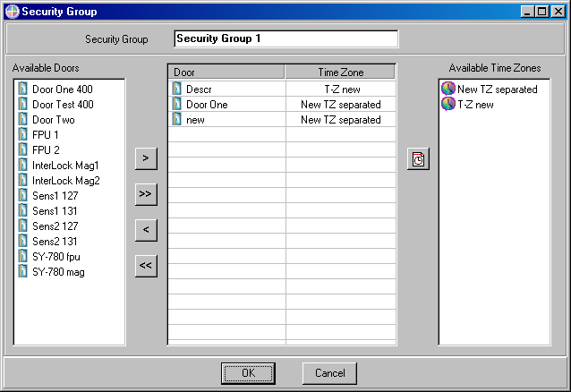
Task: Select the T-Z new time zone icon
Action: pos(447,105)
